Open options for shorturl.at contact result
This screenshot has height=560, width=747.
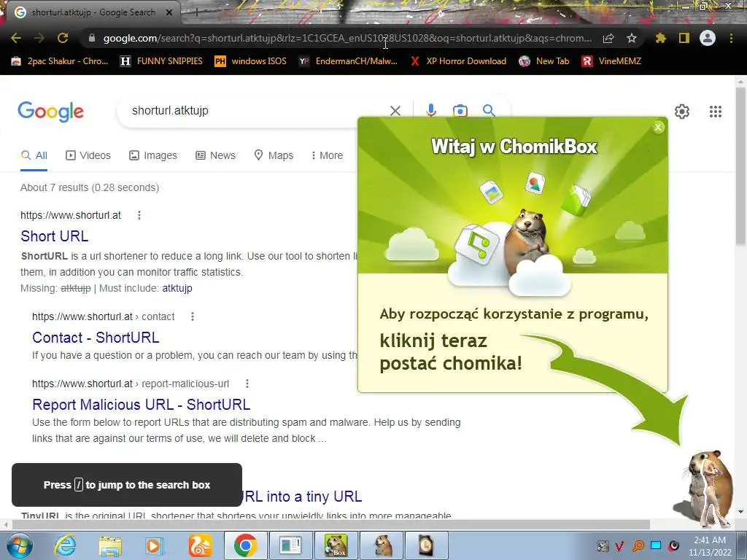pos(193,316)
